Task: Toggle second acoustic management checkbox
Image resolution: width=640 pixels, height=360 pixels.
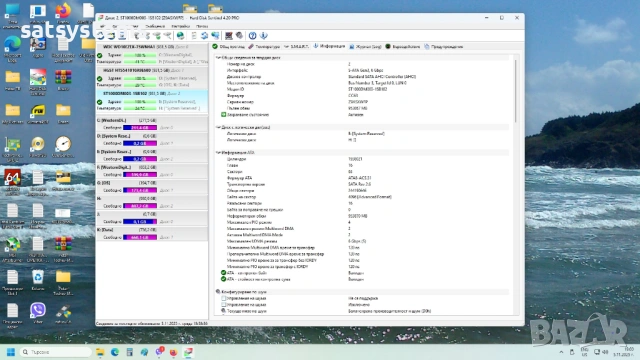Action: click(x=224, y=304)
